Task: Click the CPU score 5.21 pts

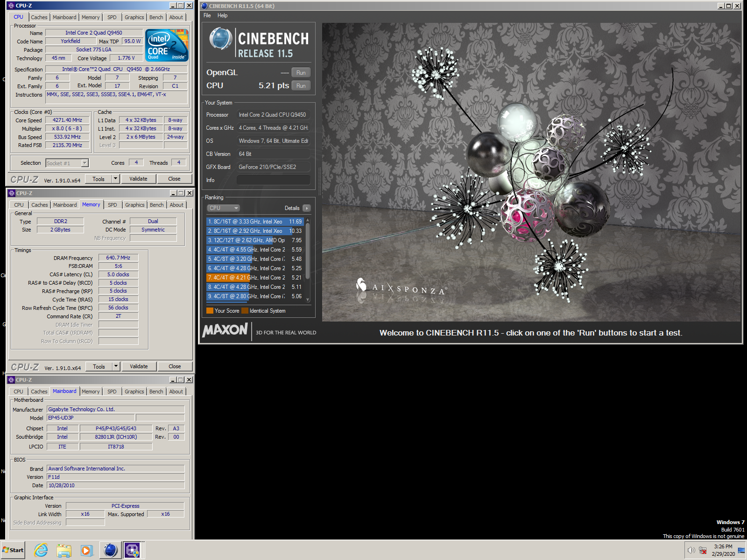Action: [274, 86]
